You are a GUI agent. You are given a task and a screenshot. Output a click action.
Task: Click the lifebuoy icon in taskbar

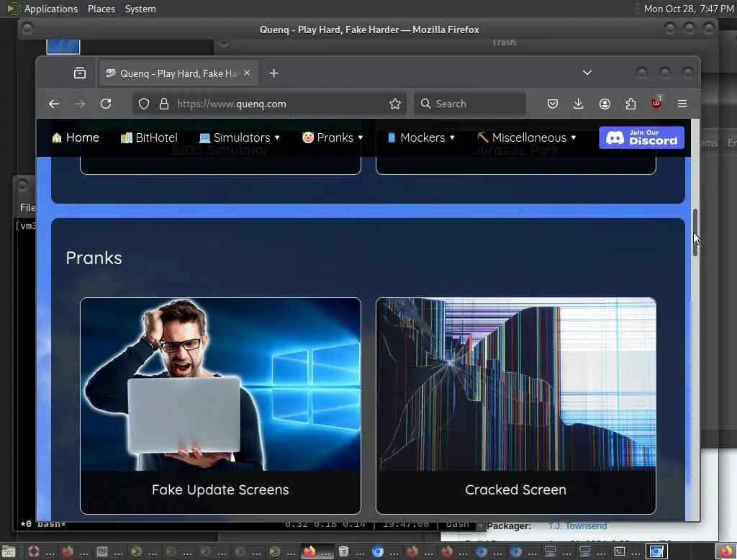[x=34, y=551]
